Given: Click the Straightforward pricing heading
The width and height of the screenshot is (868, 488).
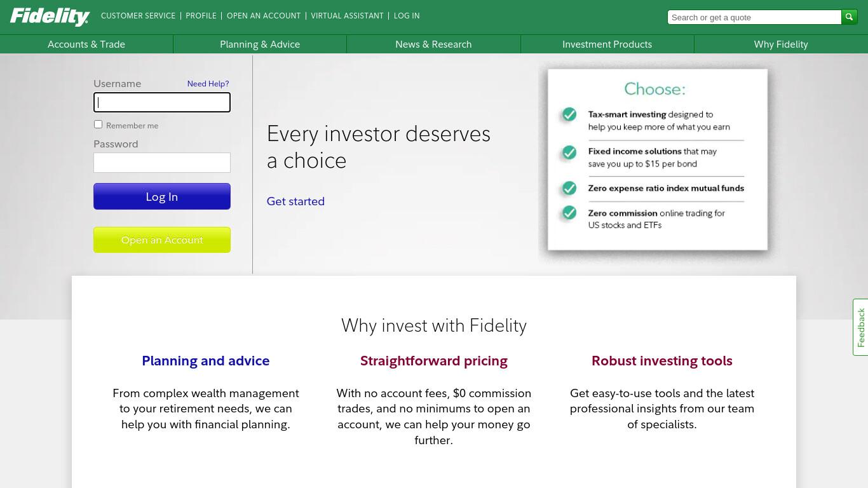Looking at the screenshot, I should [x=434, y=361].
